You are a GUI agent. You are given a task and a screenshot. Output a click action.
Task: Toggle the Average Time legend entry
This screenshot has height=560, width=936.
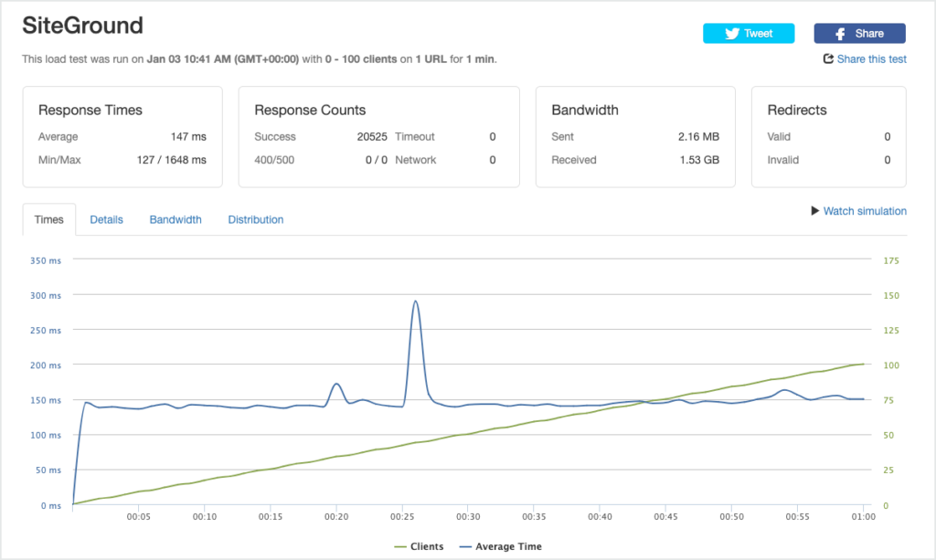point(506,546)
